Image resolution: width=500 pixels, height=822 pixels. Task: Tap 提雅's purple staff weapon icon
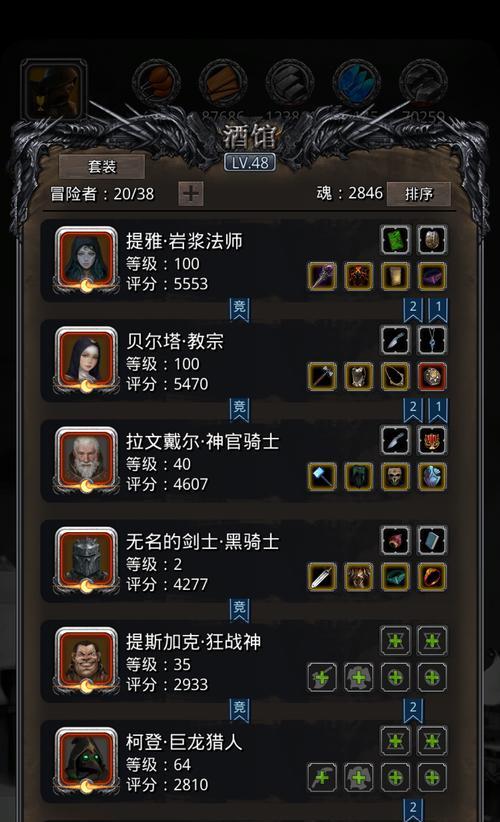(x=322, y=276)
